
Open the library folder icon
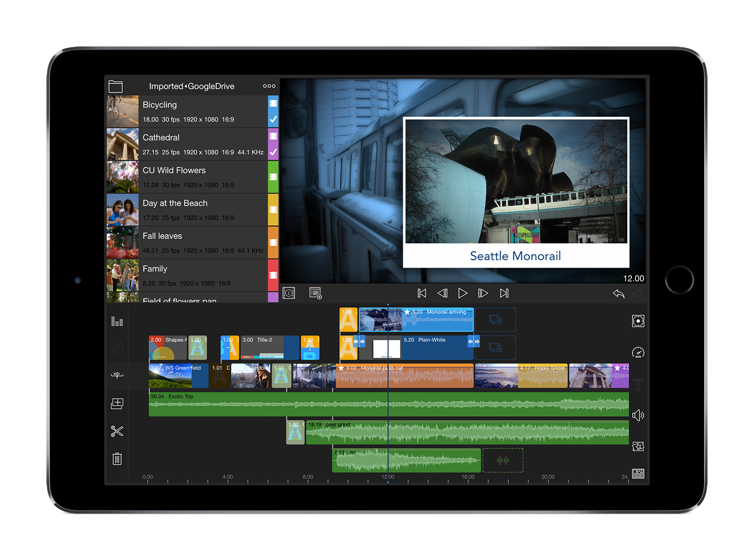click(116, 86)
